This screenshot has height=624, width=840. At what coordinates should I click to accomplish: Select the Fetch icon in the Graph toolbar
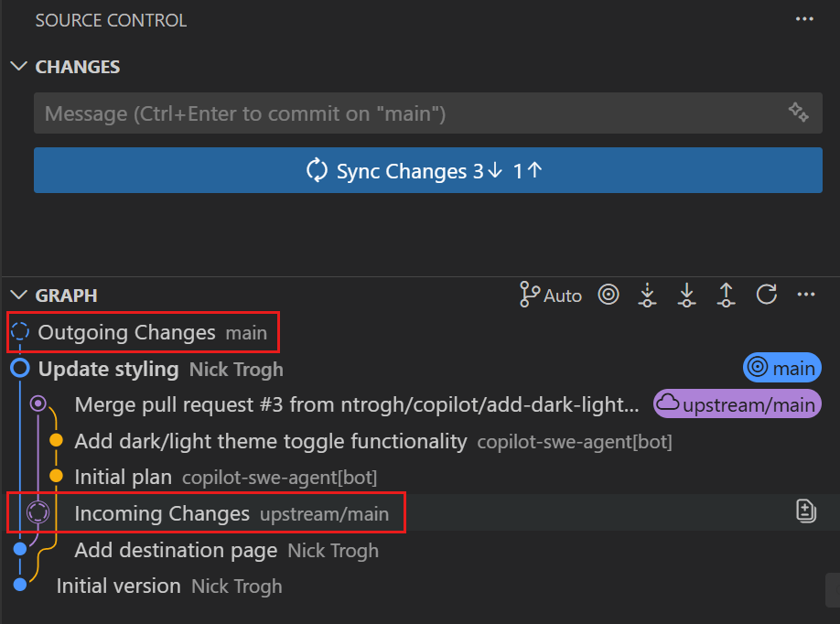pos(647,295)
